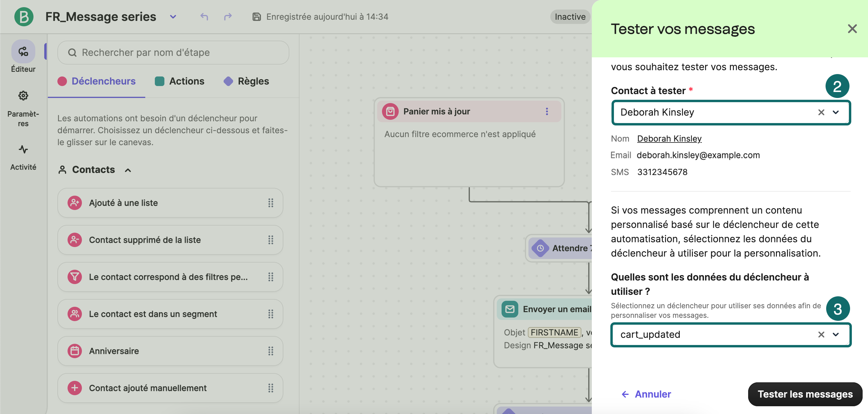Select Contact ajouté manuellement trigger
Image resolution: width=868 pixels, height=414 pixels.
point(170,388)
